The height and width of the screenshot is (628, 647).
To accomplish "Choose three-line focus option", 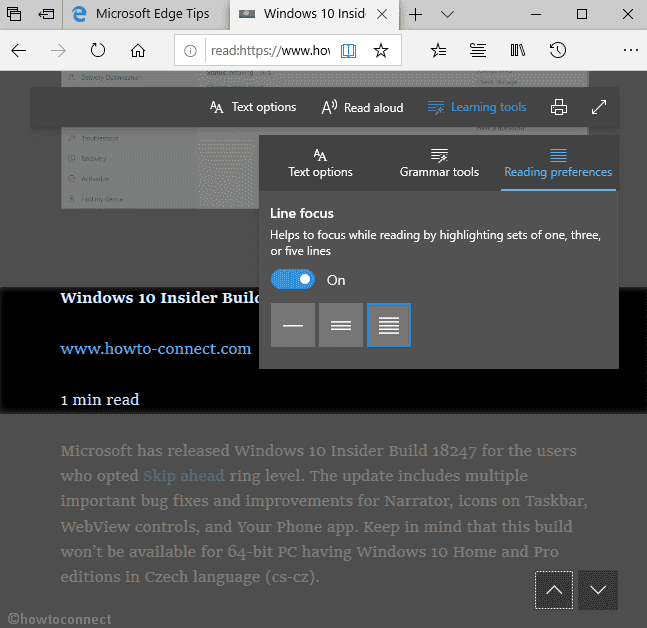I will coord(341,325).
